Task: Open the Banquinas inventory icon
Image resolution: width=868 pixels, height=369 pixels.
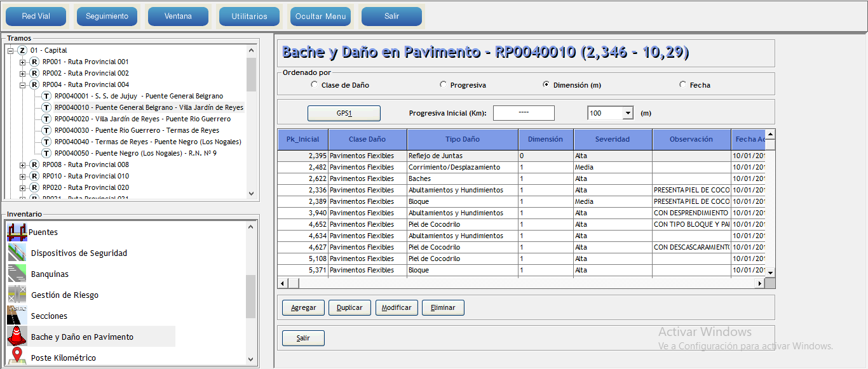Action: coord(17,274)
